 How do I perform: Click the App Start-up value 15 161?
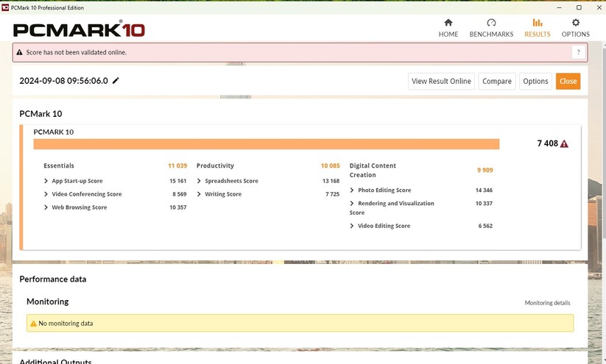coord(177,181)
